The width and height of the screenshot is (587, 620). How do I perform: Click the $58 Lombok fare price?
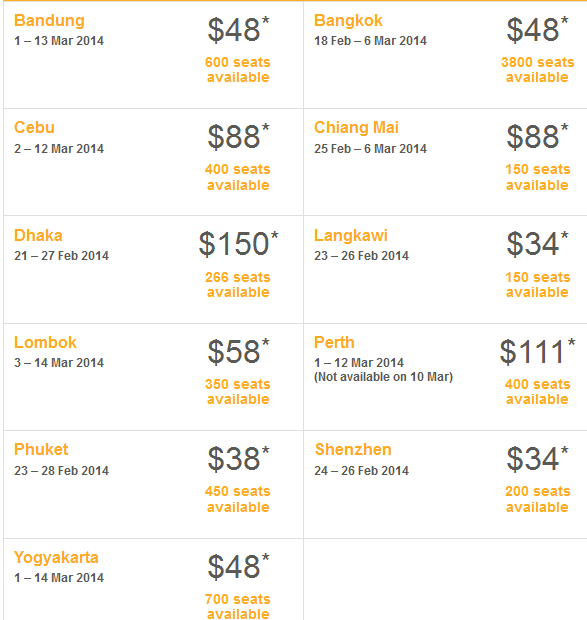(x=238, y=351)
